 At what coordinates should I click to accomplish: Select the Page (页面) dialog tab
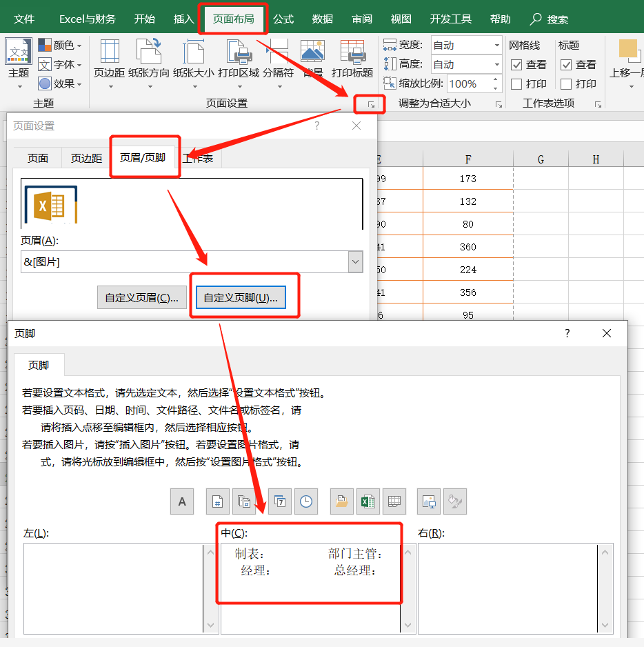(38, 158)
